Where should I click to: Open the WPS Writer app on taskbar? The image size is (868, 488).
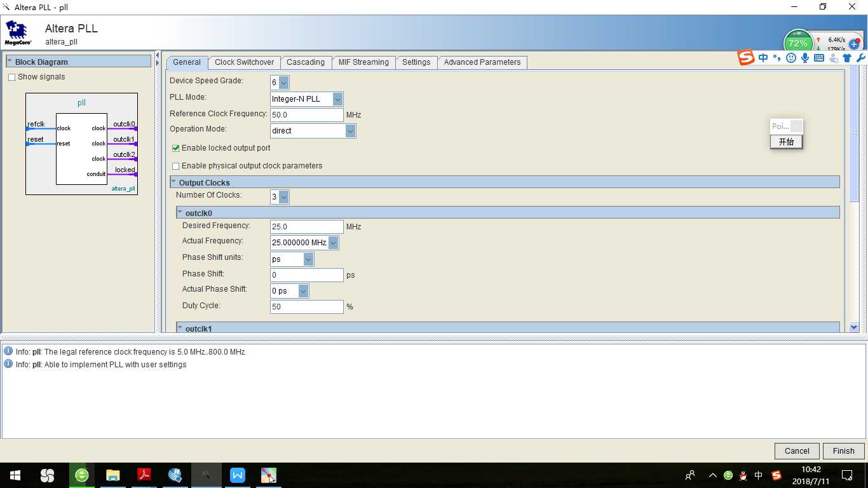tap(238, 475)
